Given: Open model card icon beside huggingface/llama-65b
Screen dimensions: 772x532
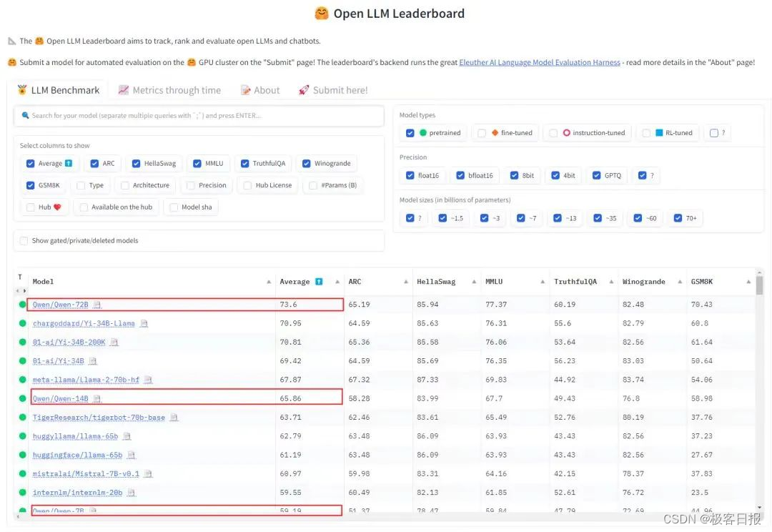Looking at the screenshot, I should click(132, 455).
